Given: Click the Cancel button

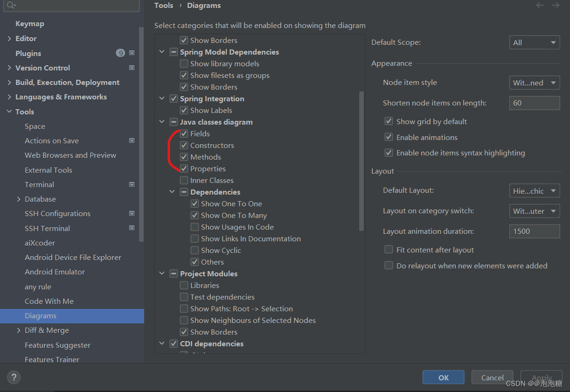Looking at the screenshot, I should coord(492,377).
